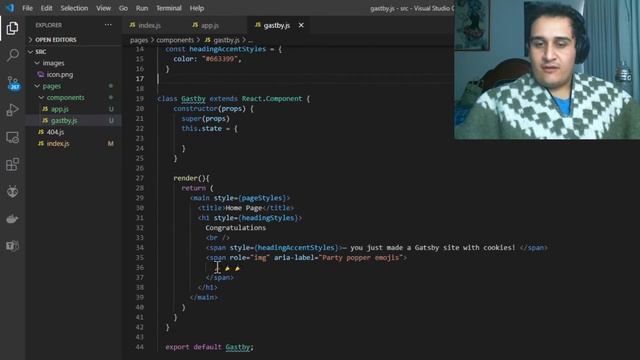
Task: Switch to the app.js editor tab
Action: pyautogui.click(x=210, y=25)
